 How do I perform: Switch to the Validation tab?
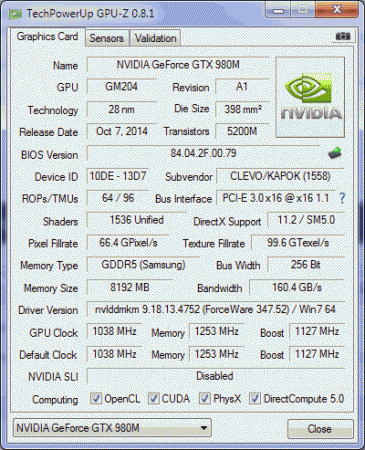(x=156, y=38)
